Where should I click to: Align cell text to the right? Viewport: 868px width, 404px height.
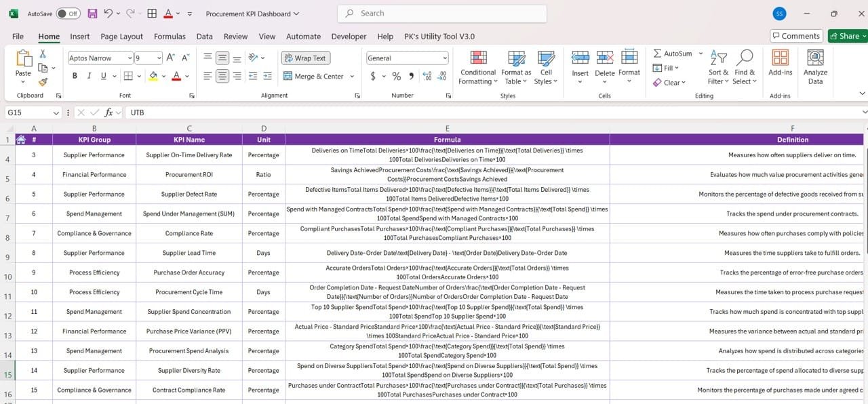point(237,77)
